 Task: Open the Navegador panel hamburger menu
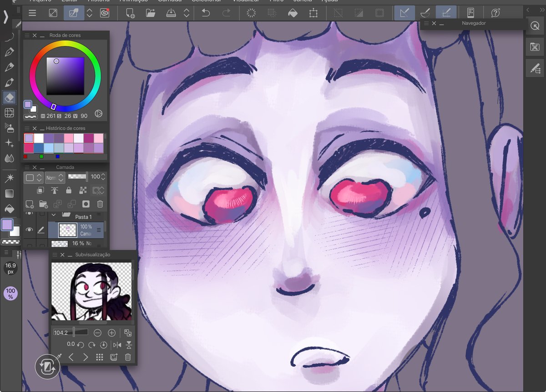[426, 23]
